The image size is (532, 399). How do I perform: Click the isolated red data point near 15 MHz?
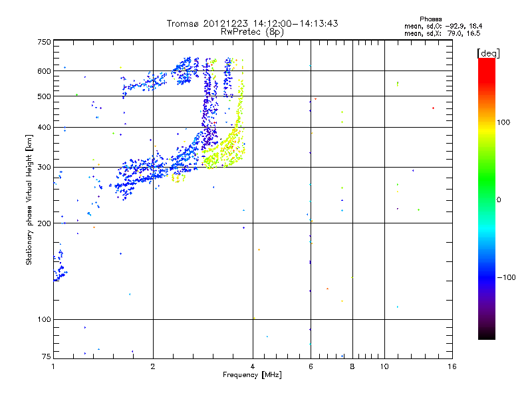(434, 108)
